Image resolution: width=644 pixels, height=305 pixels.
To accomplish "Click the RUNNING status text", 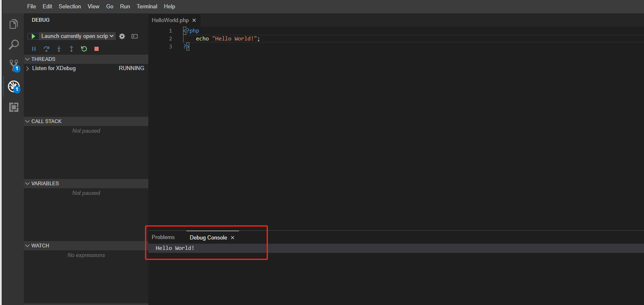I will (131, 68).
